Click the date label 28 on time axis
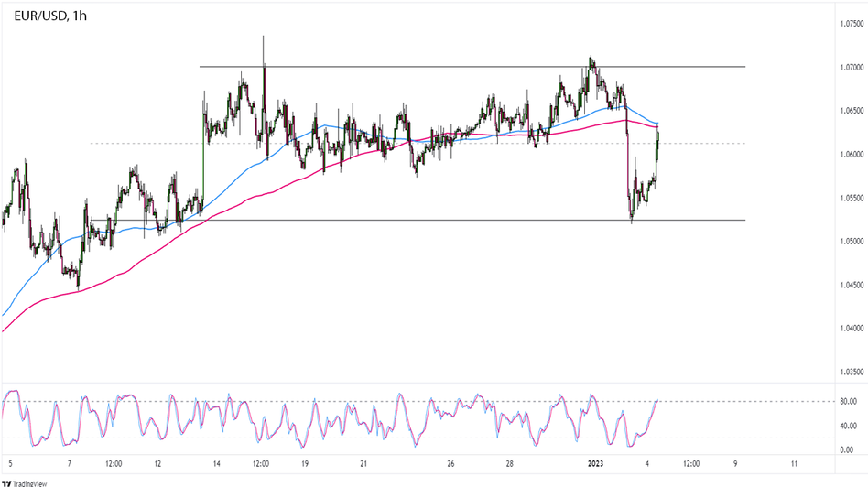The width and height of the screenshot is (868, 487). 510,464
